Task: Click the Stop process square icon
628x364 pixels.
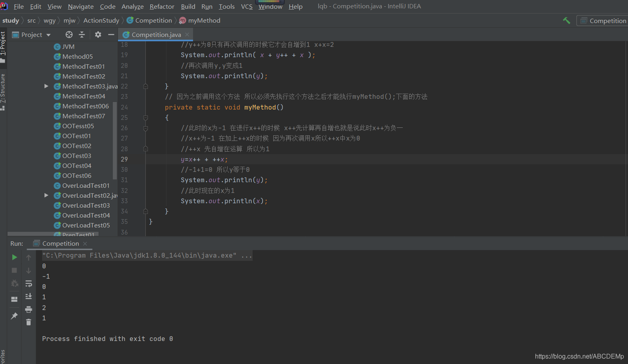Action: [x=14, y=270]
